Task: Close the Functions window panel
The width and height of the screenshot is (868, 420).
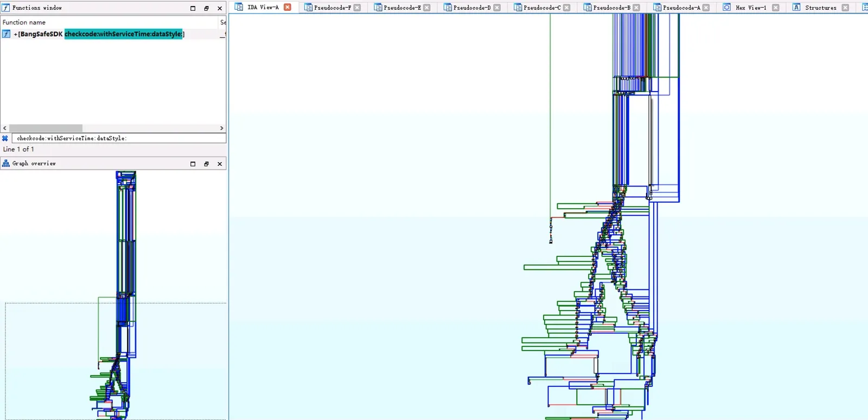Action: [220, 8]
